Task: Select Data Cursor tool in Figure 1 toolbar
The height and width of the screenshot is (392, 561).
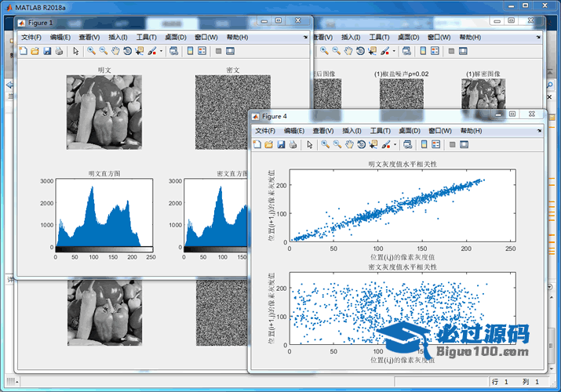Action: pyautogui.click(x=139, y=51)
